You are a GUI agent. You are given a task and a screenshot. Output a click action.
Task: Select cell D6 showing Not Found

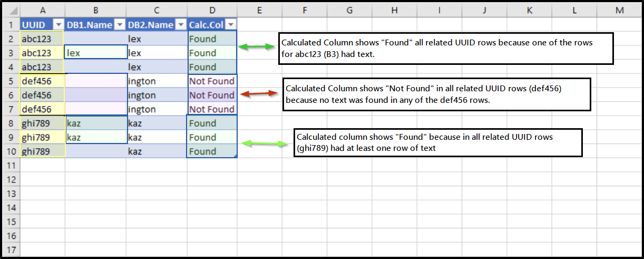click(x=212, y=95)
